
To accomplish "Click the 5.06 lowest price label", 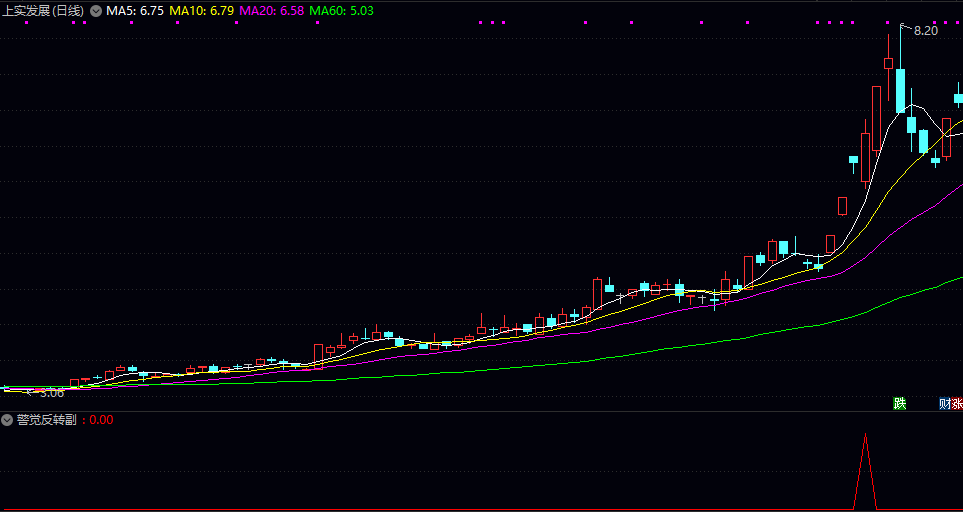I will pos(51,393).
